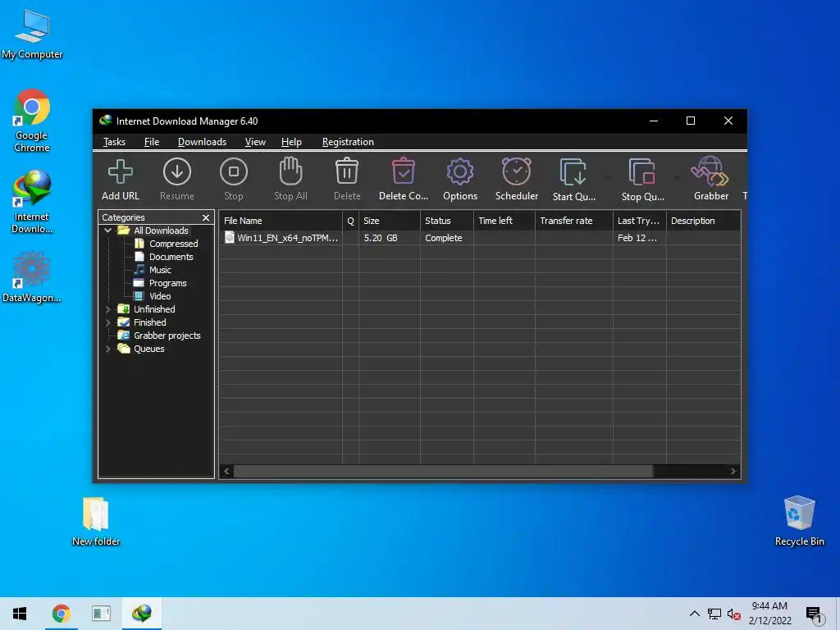The image size is (840, 630).
Task: Sort by the Status column header
Action: point(447,221)
